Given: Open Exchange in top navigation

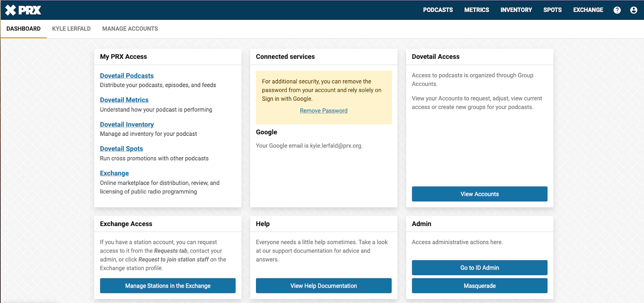Looking at the screenshot, I should pyautogui.click(x=588, y=10).
